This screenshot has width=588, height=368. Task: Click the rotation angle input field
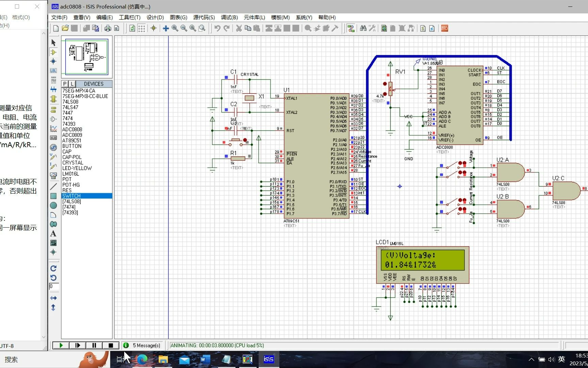coord(54,286)
